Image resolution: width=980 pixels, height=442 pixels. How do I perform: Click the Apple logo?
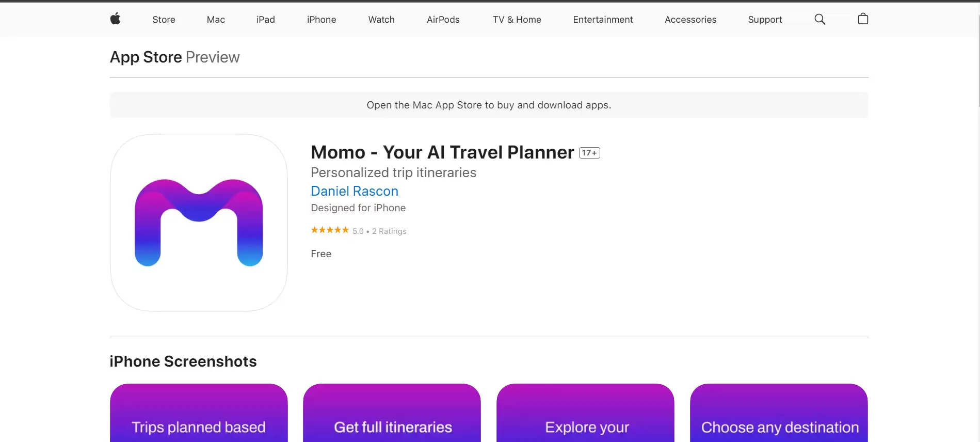tap(116, 19)
